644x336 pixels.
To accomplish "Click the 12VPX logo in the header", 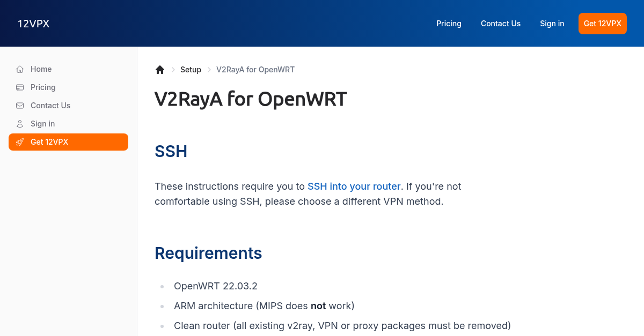I will point(33,24).
